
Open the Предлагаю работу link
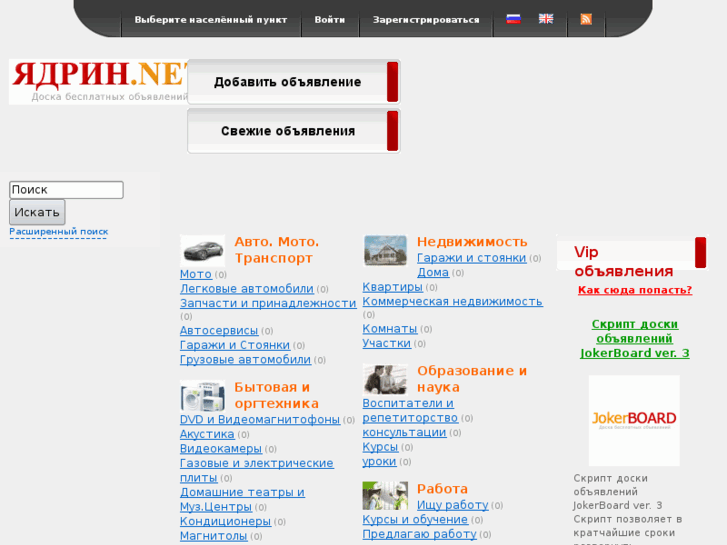coord(419,534)
